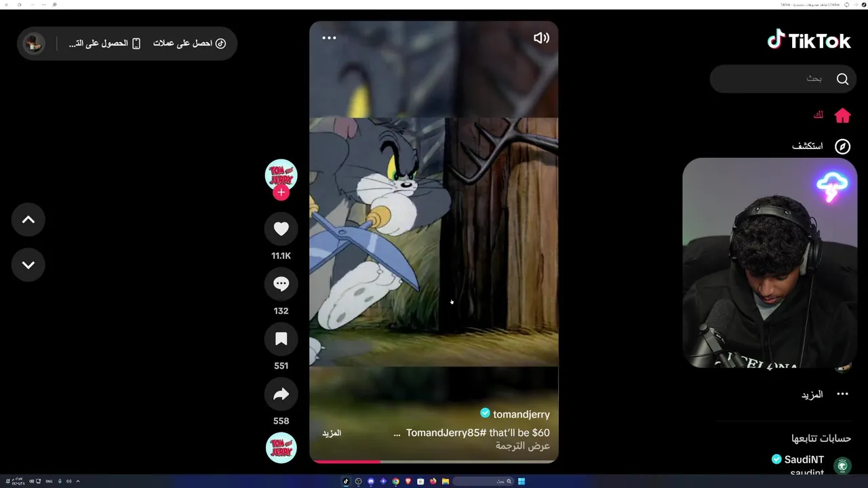Open the user profile avatar in the header
This screenshot has width=868, height=488.
pos(33,43)
